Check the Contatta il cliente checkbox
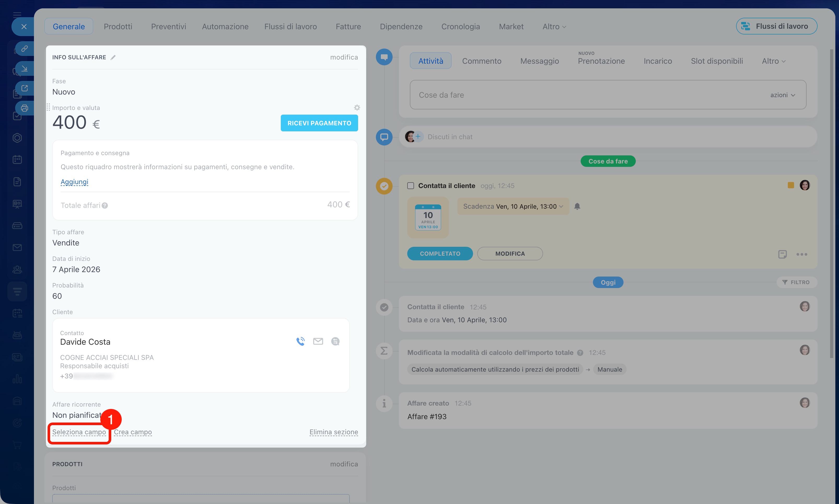The width and height of the screenshot is (839, 504). point(411,186)
